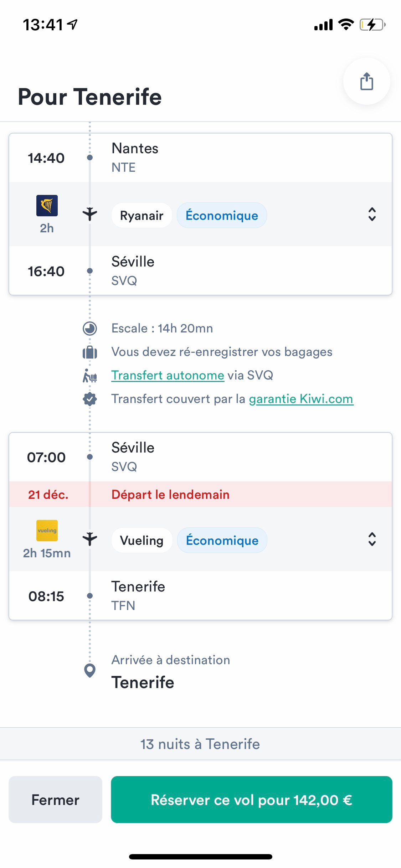Tap the plane icon on Vueling segment
This screenshot has height=868, width=401.
(90, 539)
